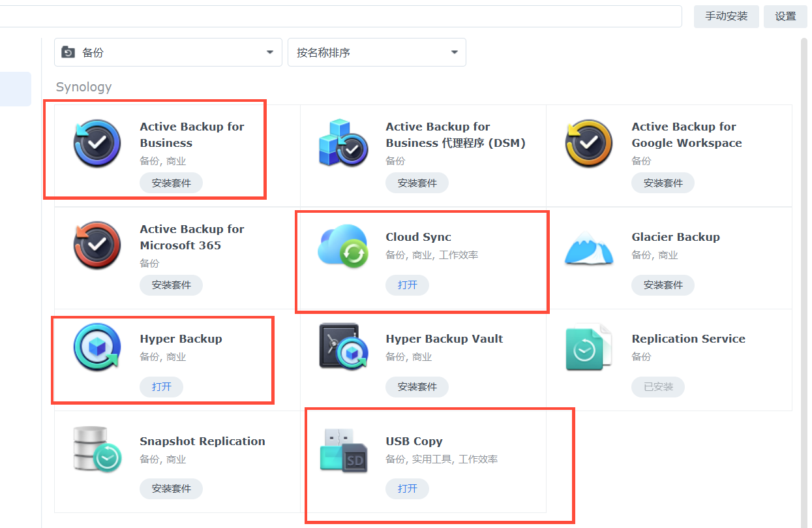Viewport: 812px width, 528px height.
Task: Install Active Backup for Google Workspace
Action: tap(663, 183)
